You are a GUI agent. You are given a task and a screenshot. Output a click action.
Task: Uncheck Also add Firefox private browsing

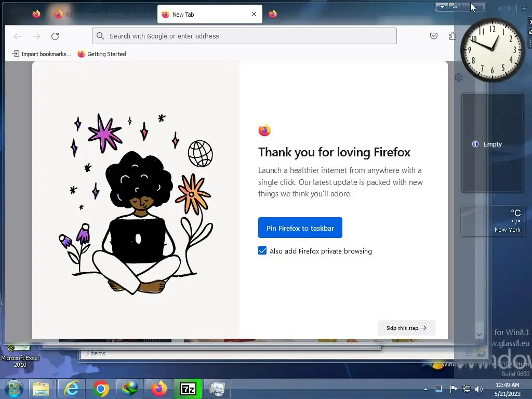click(262, 251)
